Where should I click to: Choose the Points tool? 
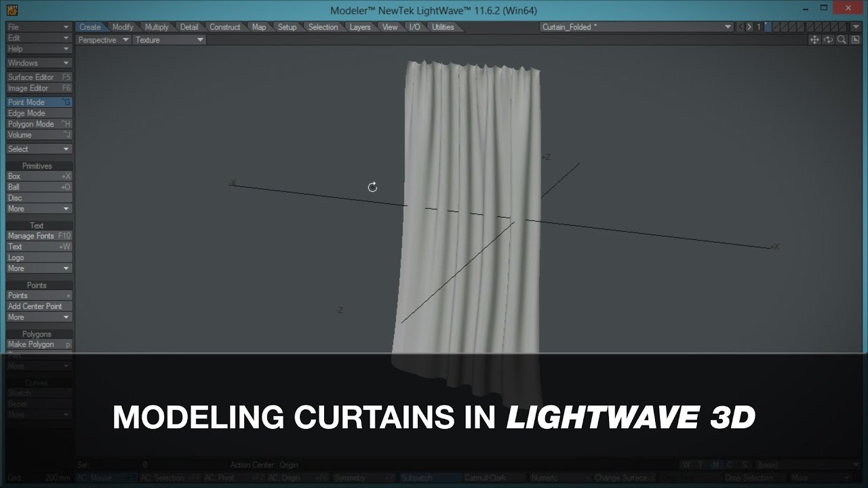click(x=39, y=296)
